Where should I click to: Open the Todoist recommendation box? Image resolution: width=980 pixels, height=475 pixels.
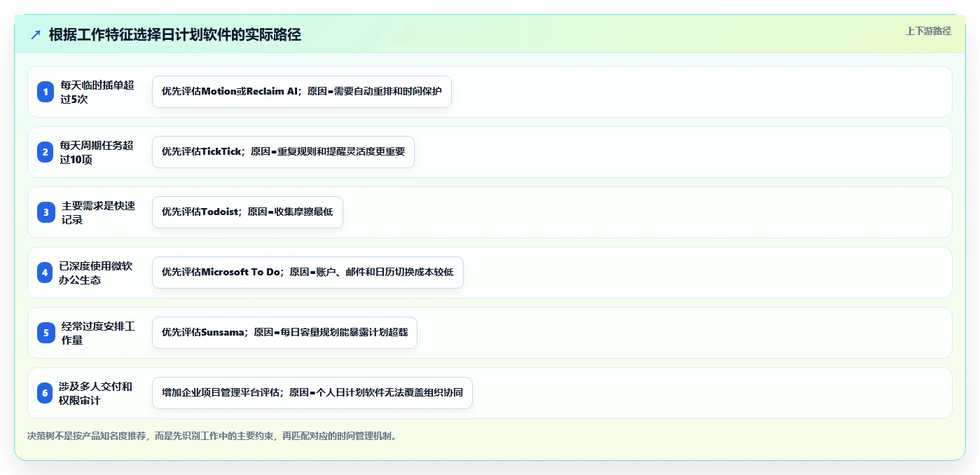click(x=247, y=212)
